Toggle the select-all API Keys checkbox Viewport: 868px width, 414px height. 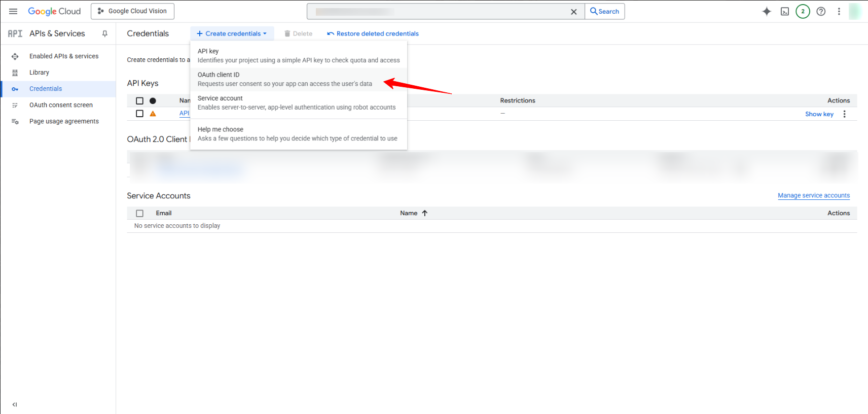pyautogui.click(x=140, y=100)
